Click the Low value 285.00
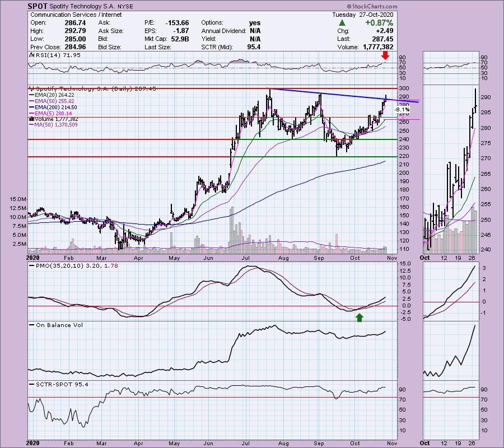The image size is (504, 448). tap(75, 39)
